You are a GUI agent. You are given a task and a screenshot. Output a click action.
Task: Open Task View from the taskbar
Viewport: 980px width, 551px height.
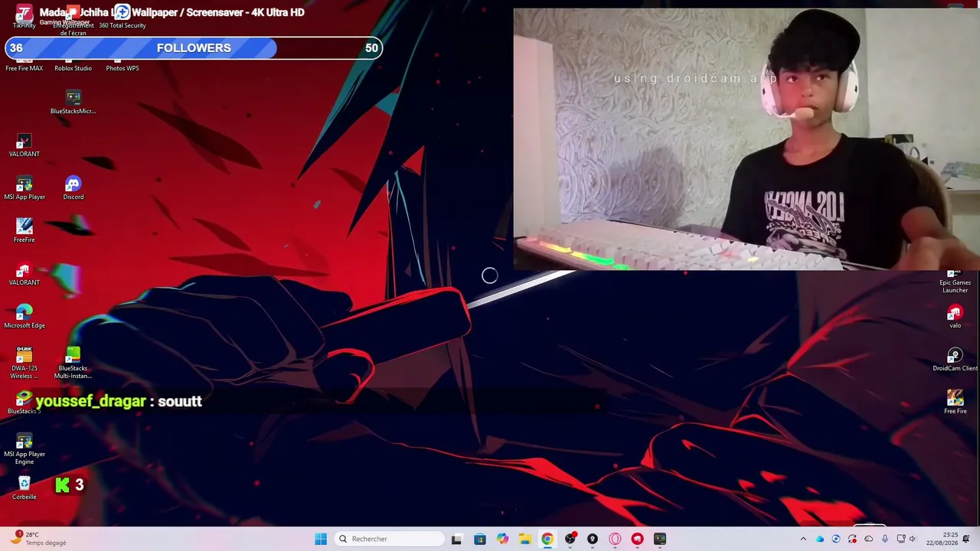(456, 539)
